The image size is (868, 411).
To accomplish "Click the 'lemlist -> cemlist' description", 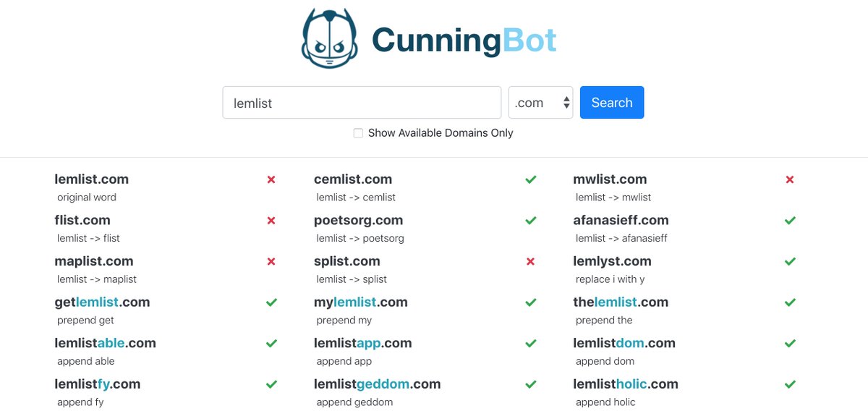I will coord(356,198).
